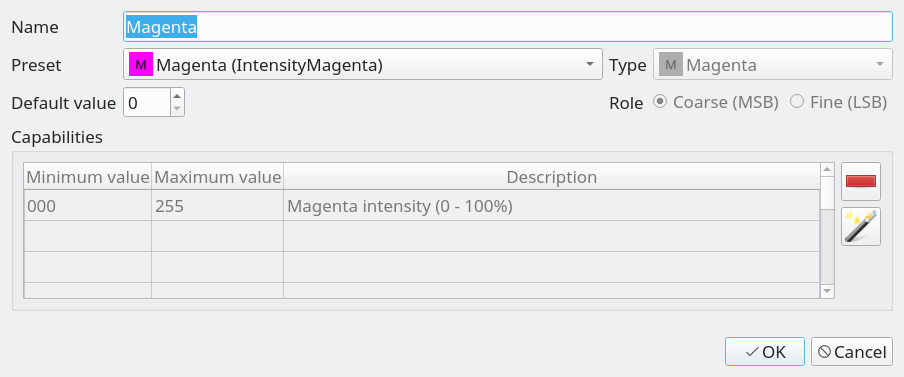The width and height of the screenshot is (904, 377).
Task: Open the Preset dropdown
Action: tap(363, 64)
